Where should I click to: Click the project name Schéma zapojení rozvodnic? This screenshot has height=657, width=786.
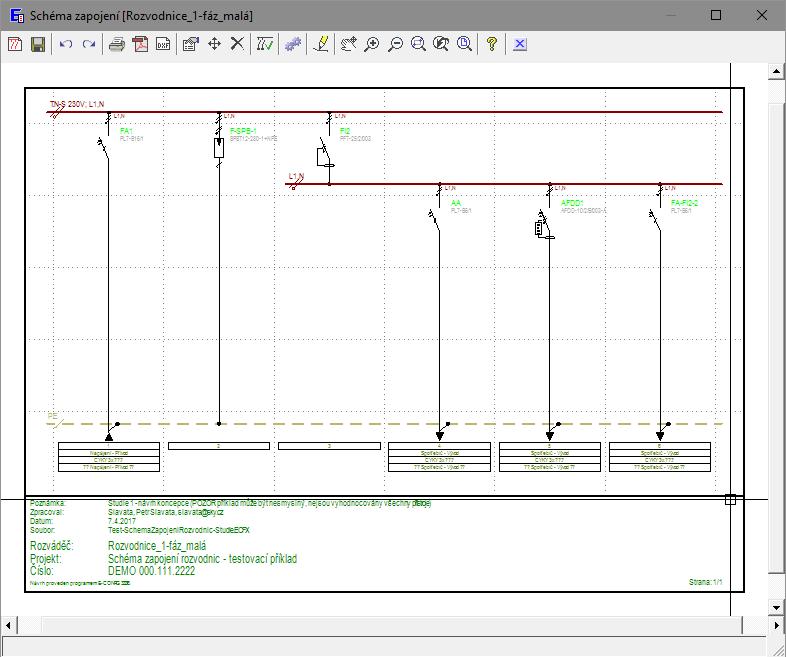203,559
